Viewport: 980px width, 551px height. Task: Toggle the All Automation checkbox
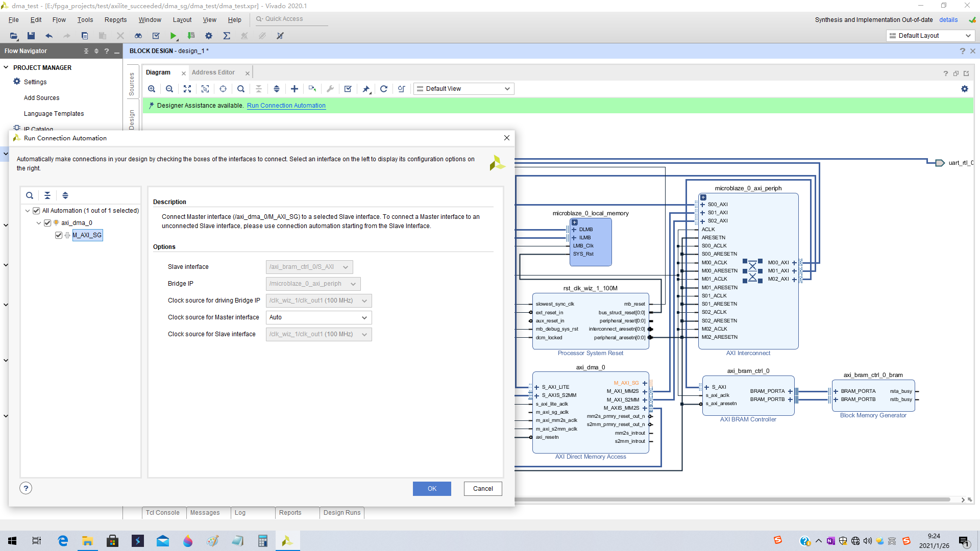[x=36, y=210]
